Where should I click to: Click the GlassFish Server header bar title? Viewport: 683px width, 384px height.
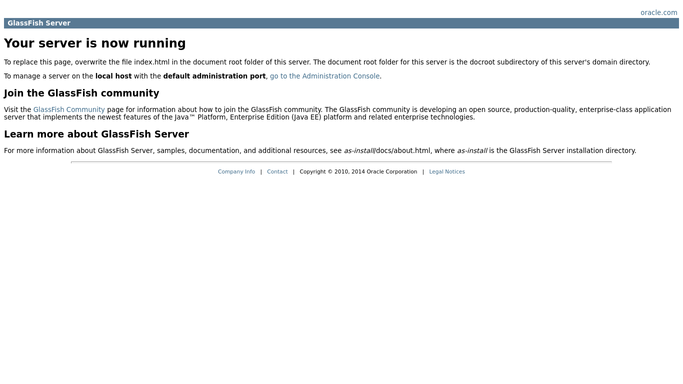(x=39, y=23)
